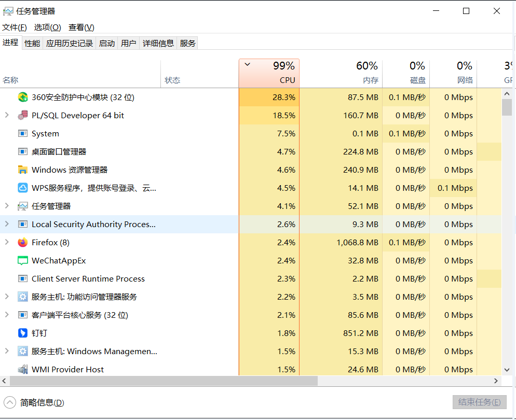This screenshot has height=420, width=516.
Task: Switch to the 应用历史记录 tab
Action: coord(70,43)
